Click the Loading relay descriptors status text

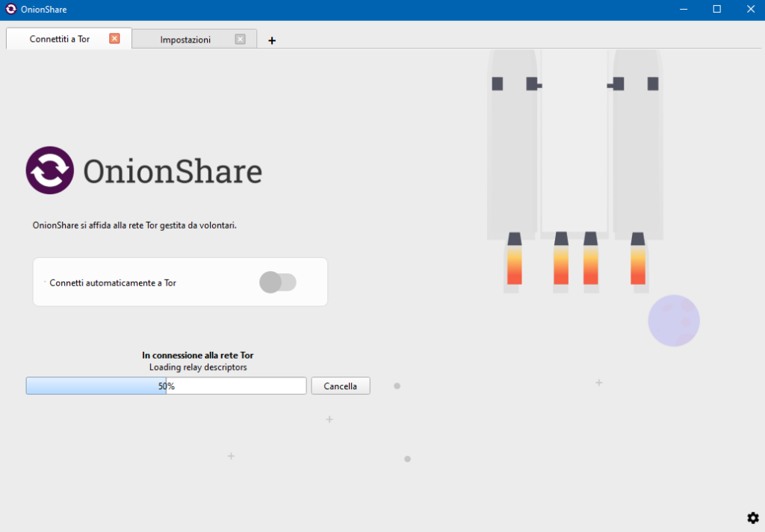(x=198, y=368)
